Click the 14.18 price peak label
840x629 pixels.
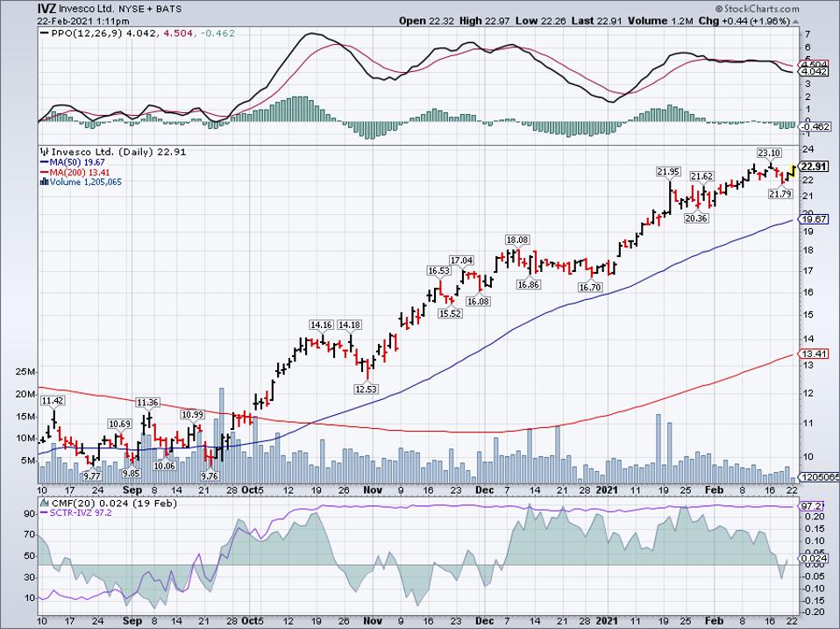[x=350, y=325]
